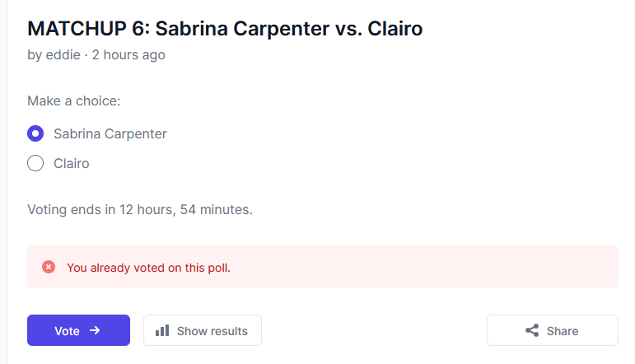Click the '2 hours ago' timestamp

(x=128, y=54)
